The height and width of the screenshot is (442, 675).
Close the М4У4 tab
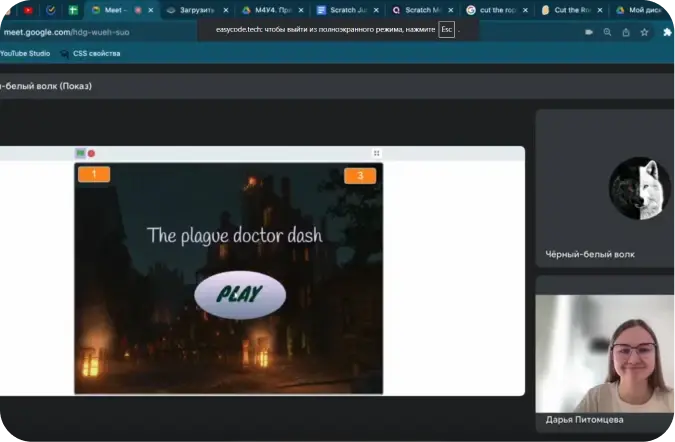[x=301, y=10]
